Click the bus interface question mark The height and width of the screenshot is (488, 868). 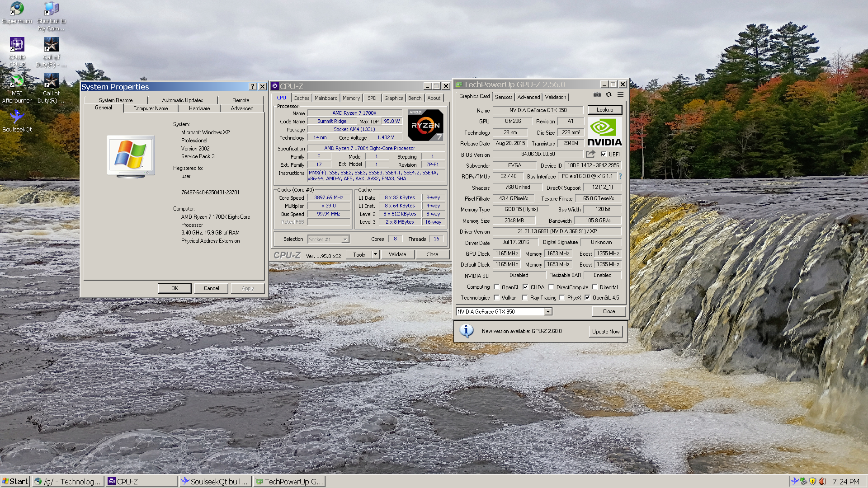pos(620,176)
